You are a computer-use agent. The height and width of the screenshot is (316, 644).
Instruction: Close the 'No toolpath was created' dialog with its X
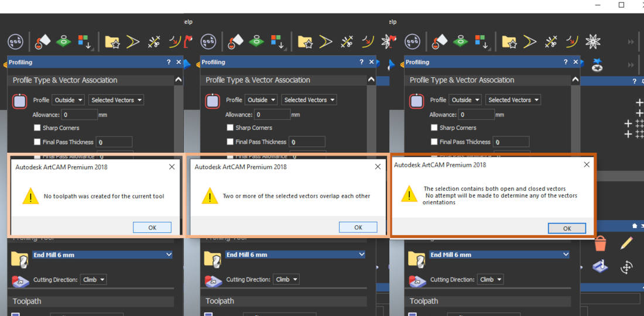pyautogui.click(x=172, y=167)
